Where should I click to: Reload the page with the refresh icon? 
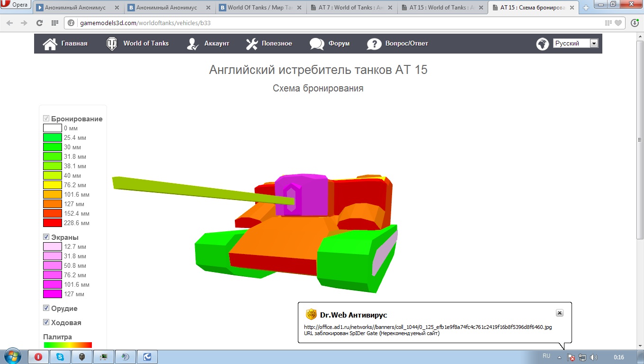coord(39,23)
